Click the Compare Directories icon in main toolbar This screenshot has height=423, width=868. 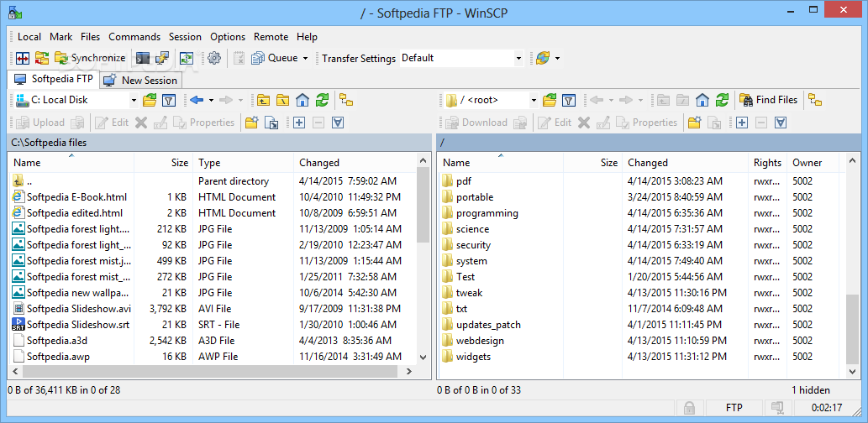[23, 58]
